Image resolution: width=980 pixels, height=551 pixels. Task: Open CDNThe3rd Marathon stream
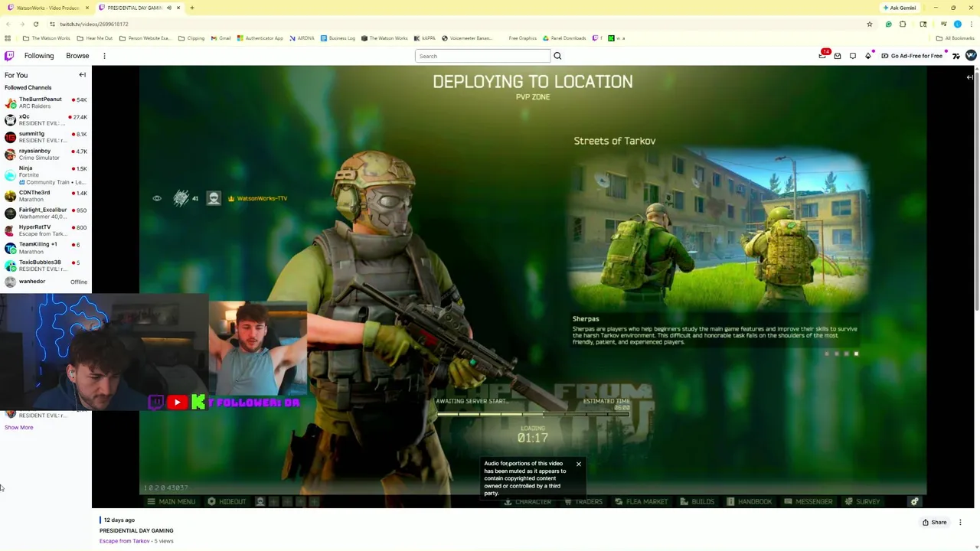(46, 196)
